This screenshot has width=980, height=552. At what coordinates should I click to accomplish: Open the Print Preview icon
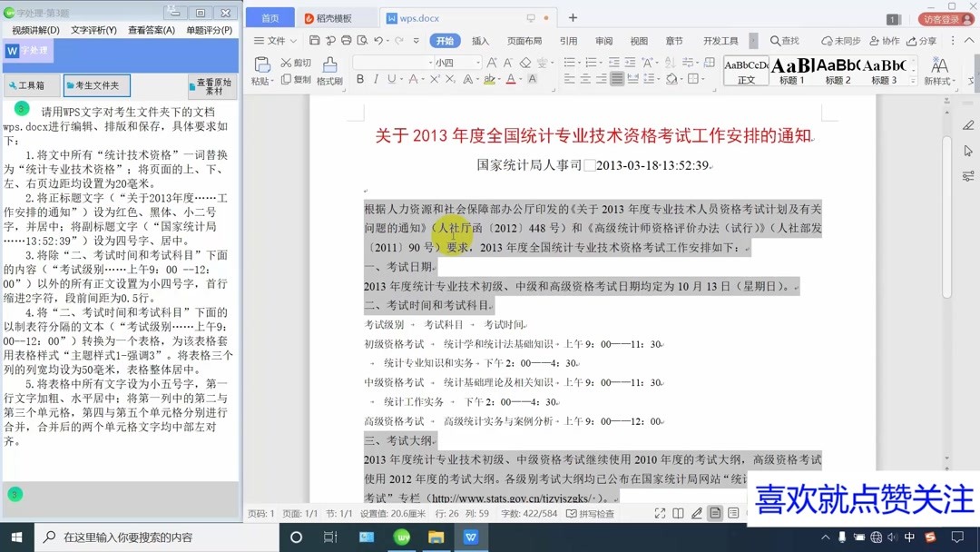point(363,41)
